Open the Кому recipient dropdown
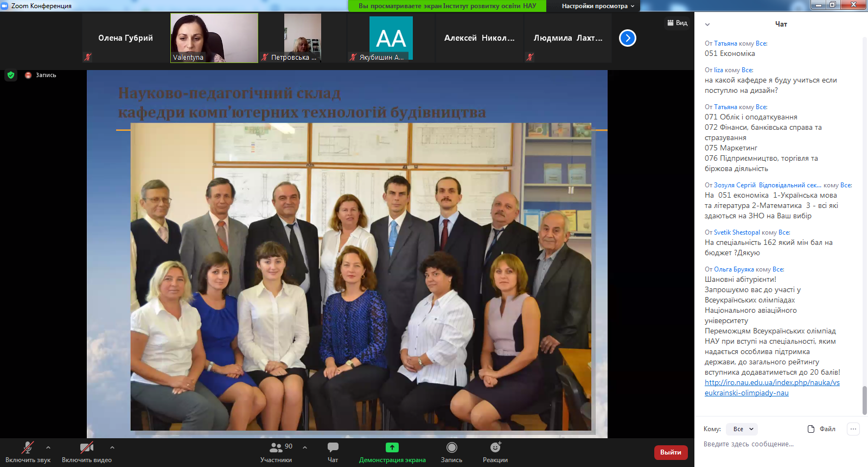Screen dimensions: 868x467 tap(742, 429)
